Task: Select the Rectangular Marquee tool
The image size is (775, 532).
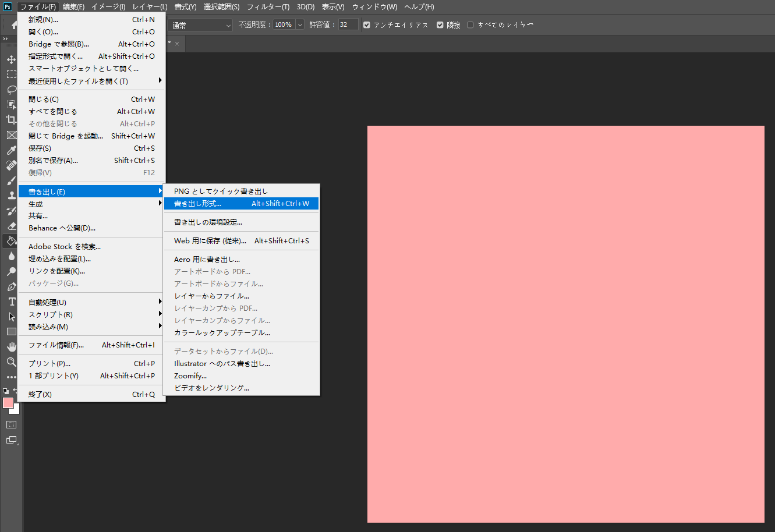Action: click(11, 75)
